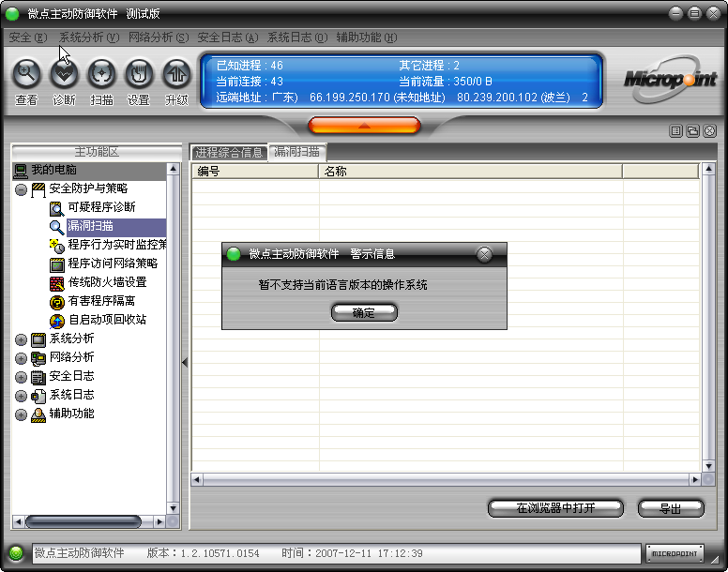Open the 网络分析(S) menu

[159, 38]
